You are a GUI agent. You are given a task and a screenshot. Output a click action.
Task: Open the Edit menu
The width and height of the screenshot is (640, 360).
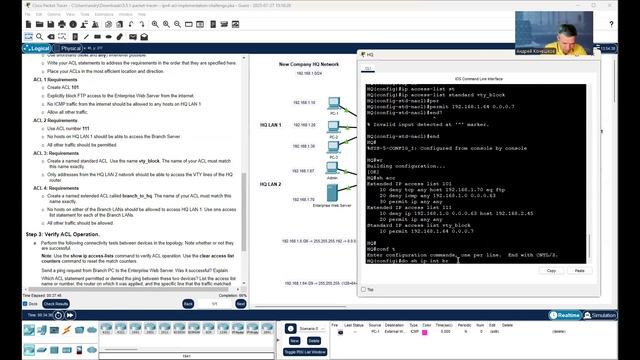pos(39,14)
